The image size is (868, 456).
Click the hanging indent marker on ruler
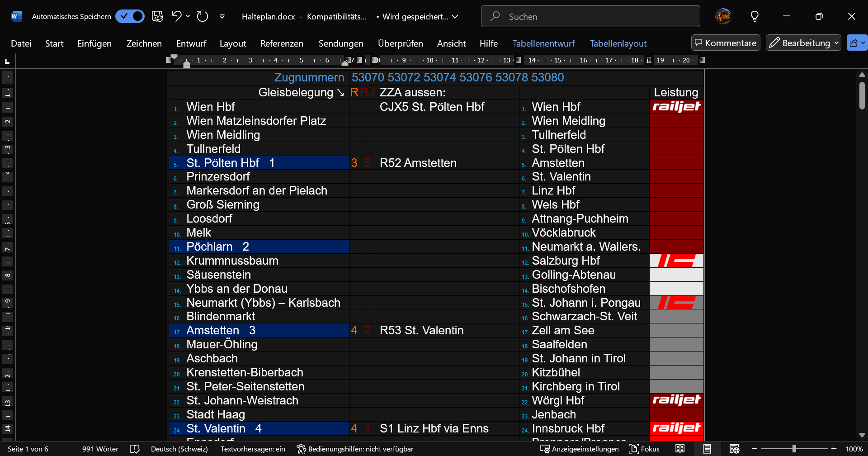[x=187, y=65]
